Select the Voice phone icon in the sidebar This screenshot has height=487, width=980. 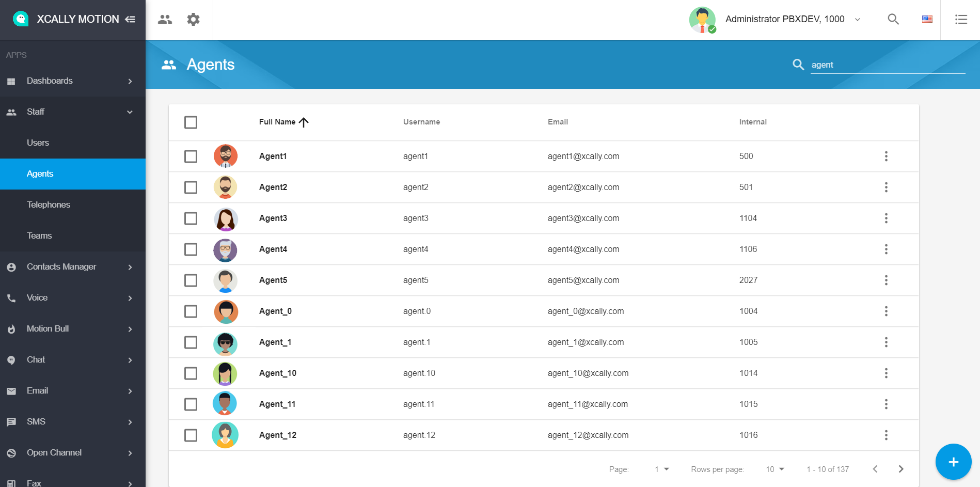11,298
